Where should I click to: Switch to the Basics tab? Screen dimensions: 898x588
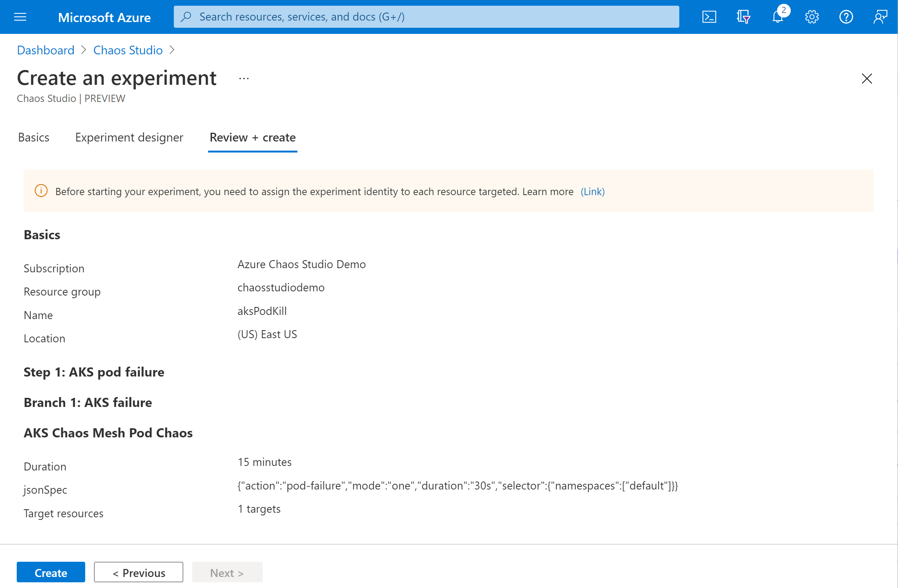[33, 137]
